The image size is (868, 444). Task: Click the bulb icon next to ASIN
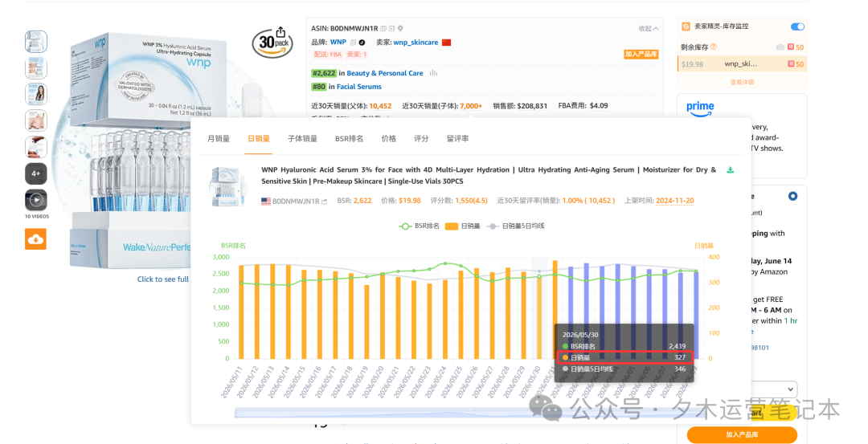400,28
